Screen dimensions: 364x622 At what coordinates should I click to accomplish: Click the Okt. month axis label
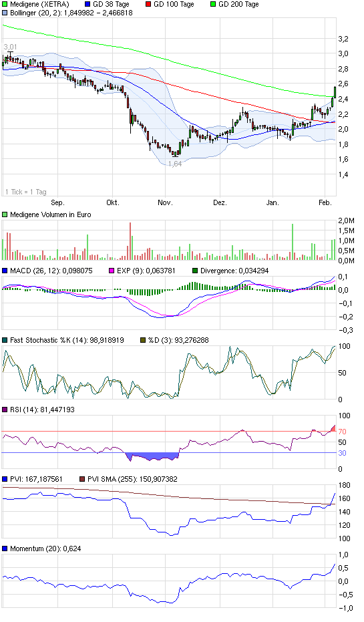coord(113,202)
